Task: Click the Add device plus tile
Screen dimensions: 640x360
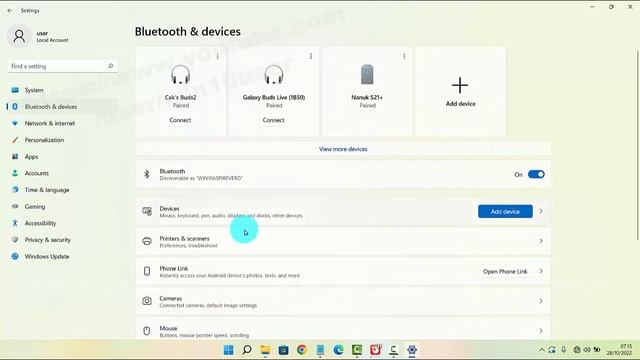Action: 460,91
